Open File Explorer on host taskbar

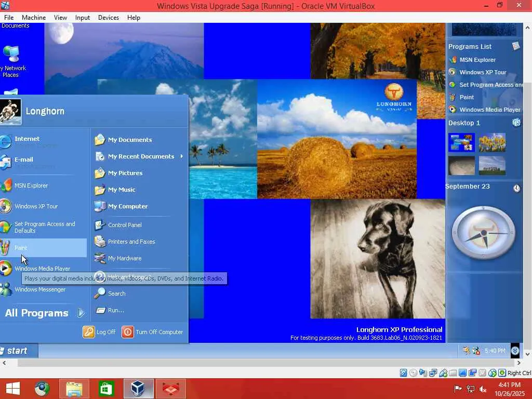[x=74, y=389]
